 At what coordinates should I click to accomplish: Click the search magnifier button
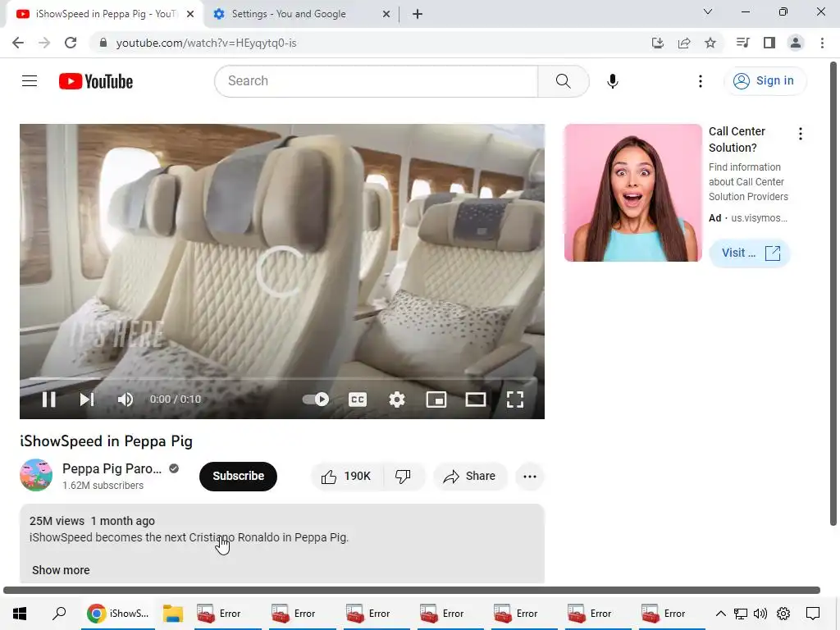coord(563,81)
